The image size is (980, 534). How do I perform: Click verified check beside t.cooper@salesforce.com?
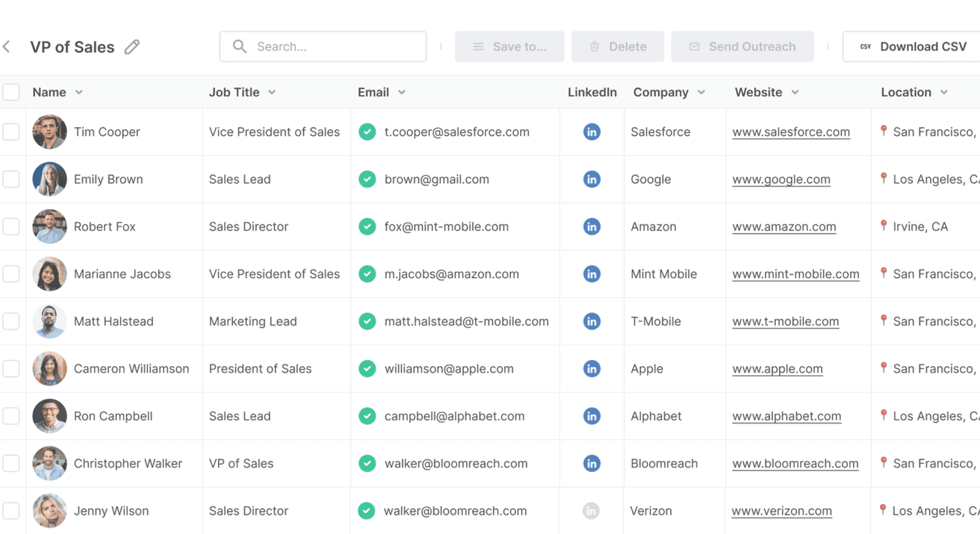point(367,132)
